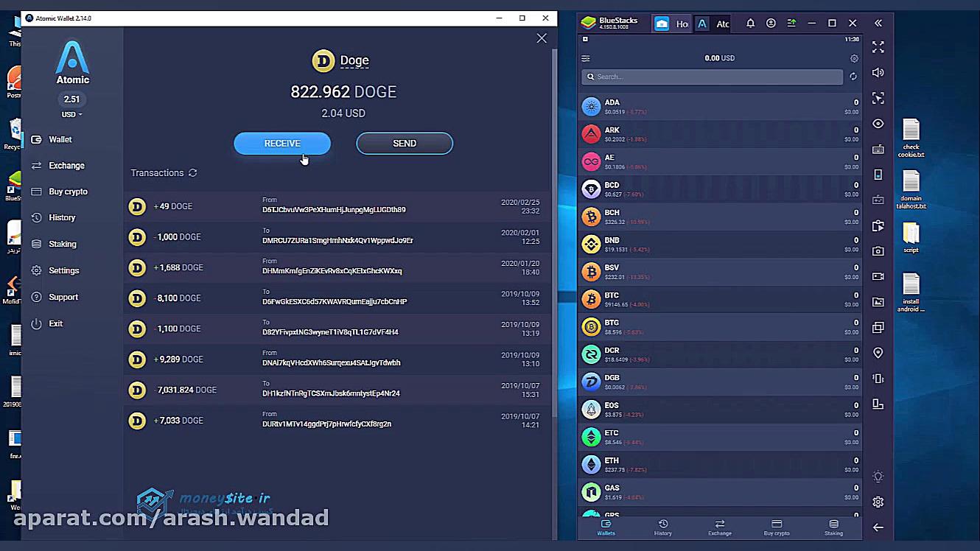Viewport: 980px width, 551px height.
Task: Select the +49 DOGE transaction
Action: click(x=337, y=206)
